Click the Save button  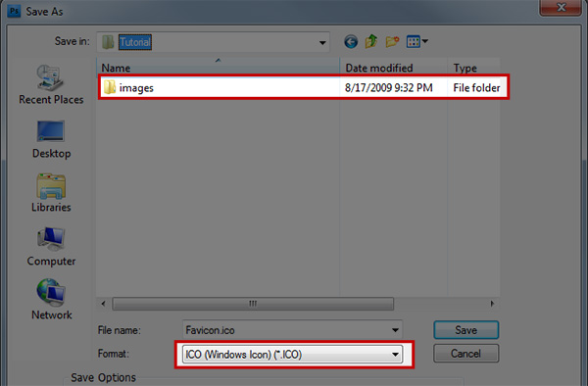(x=466, y=330)
